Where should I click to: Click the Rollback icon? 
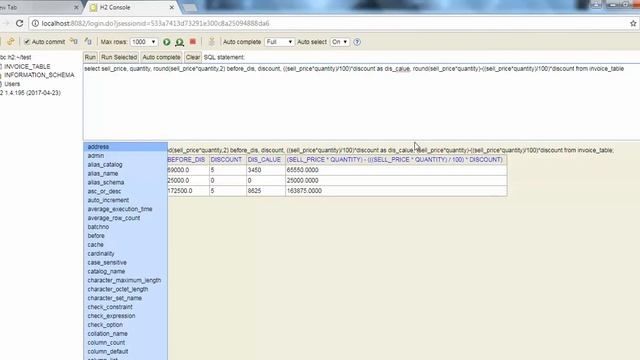tap(73, 42)
